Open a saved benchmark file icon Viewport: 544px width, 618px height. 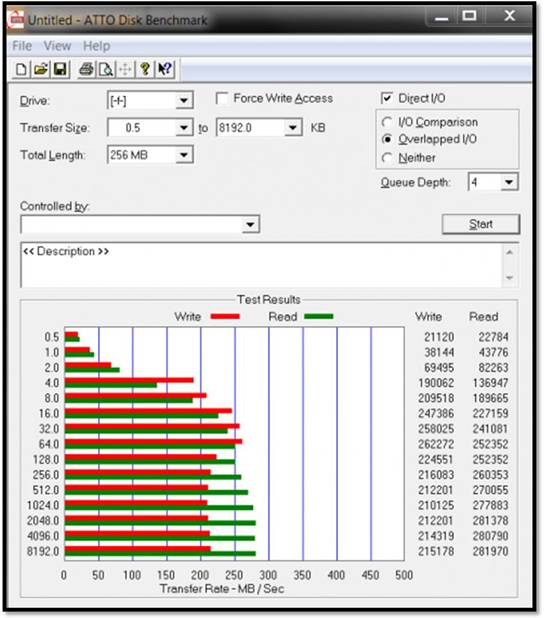click(x=41, y=69)
